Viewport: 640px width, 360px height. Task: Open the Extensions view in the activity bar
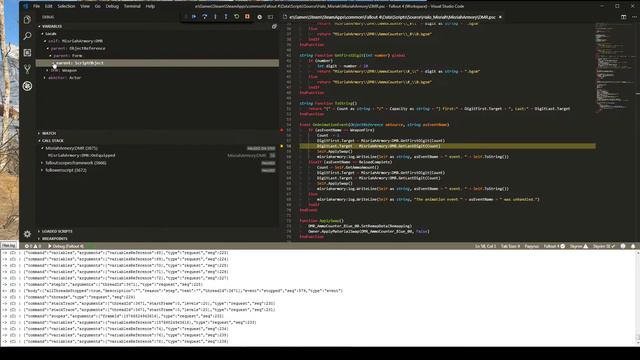27,53
